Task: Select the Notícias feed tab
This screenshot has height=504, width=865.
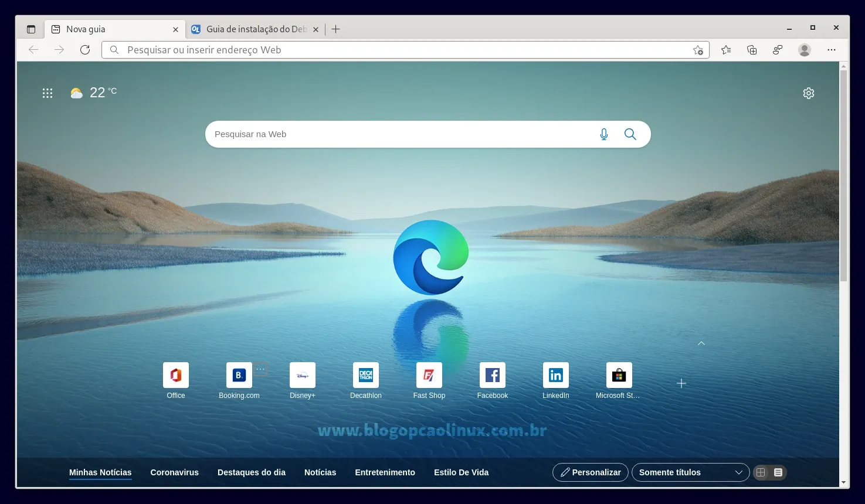Action: (320, 472)
